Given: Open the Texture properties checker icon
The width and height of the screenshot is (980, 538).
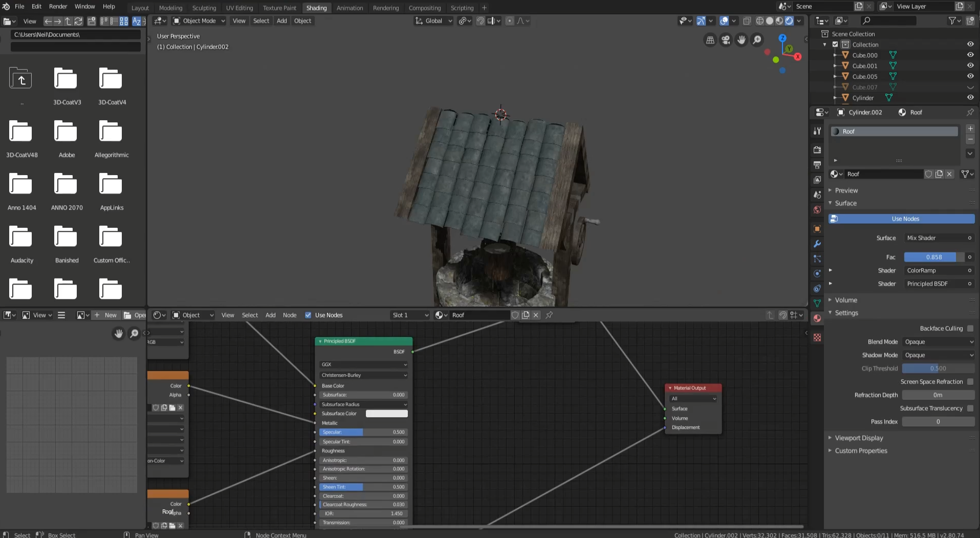Looking at the screenshot, I should point(817,337).
